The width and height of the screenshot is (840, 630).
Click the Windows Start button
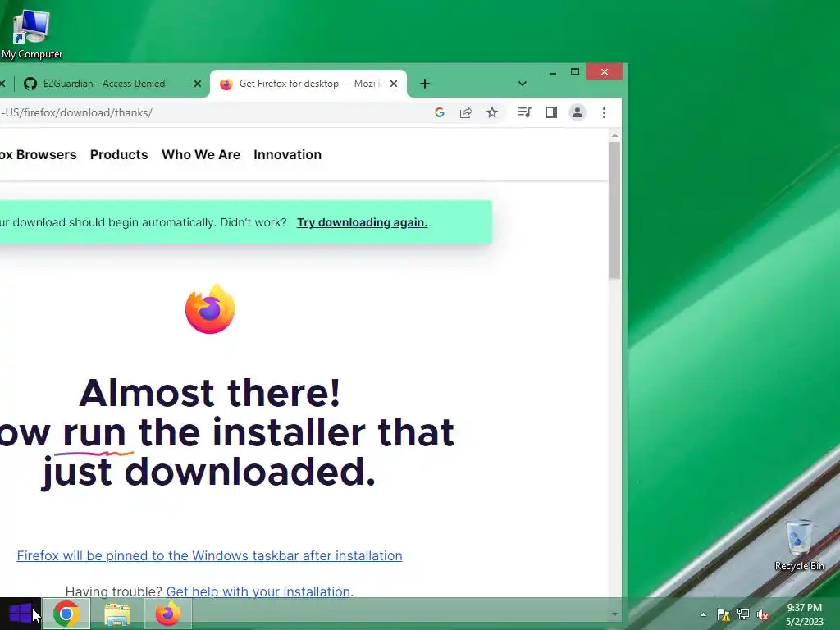(x=21, y=614)
